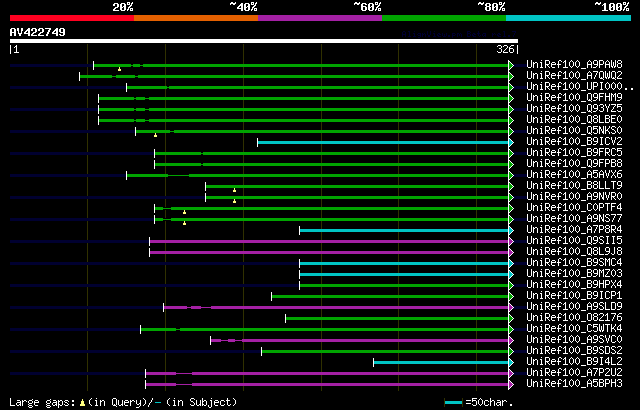
Task: Click the AV422749 query name
Action: pos(38,32)
